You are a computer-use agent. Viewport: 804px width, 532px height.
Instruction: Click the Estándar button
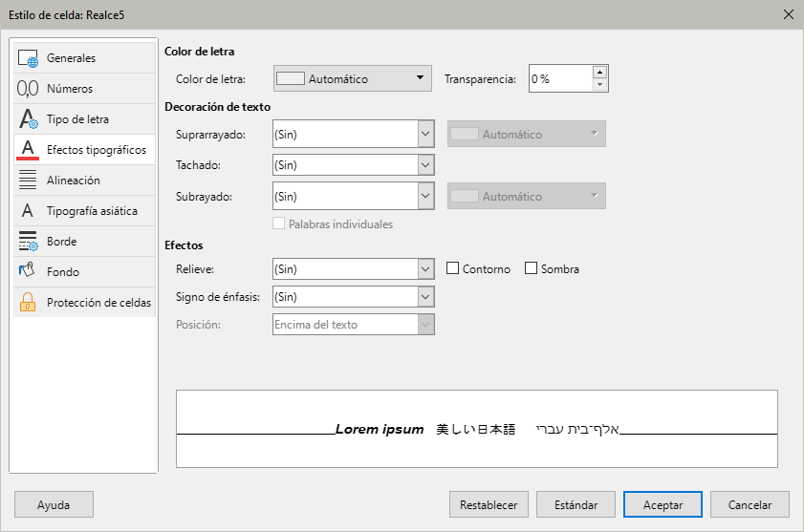tap(576, 505)
